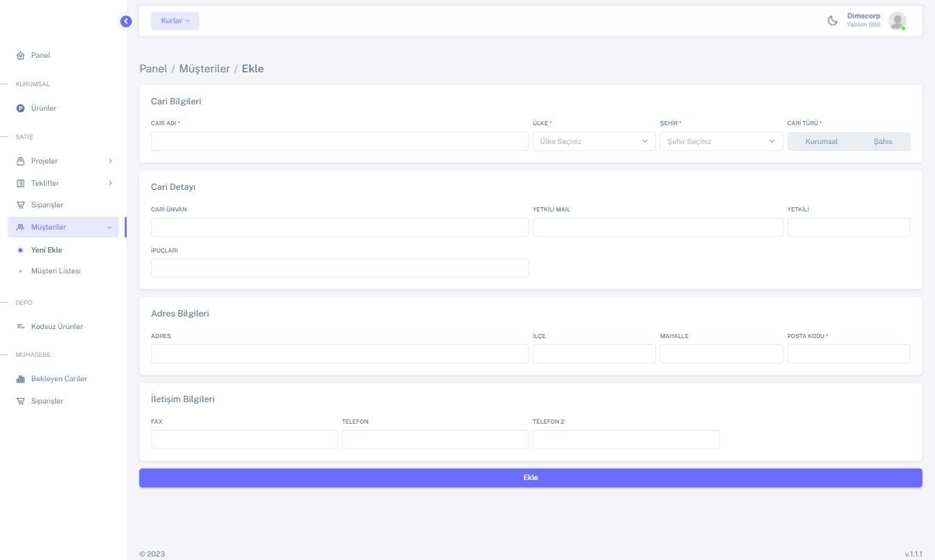Open the user profile avatar
Image resolution: width=935 pixels, height=560 pixels.
pyautogui.click(x=897, y=21)
